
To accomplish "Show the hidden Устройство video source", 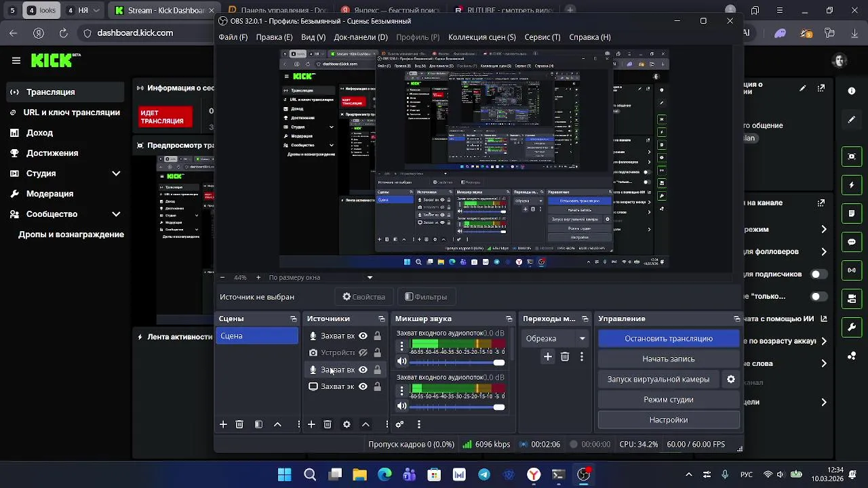I will 363,352.
